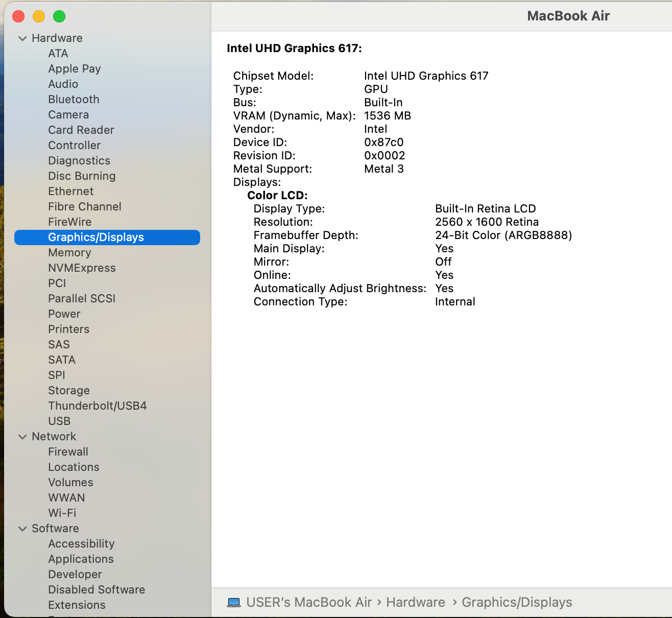Click USER's MacBook Air breadcrumb link
Screen dimensions: 672x618
click(x=308, y=602)
